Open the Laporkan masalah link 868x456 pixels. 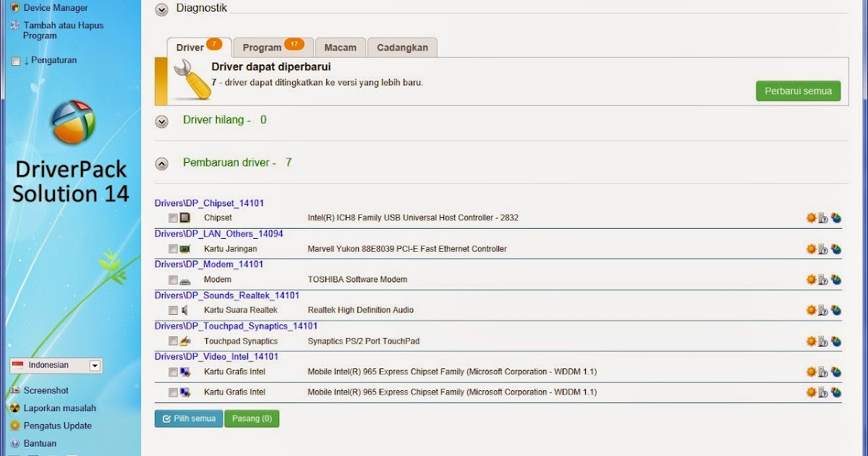pyautogui.click(x=59, y=408)
